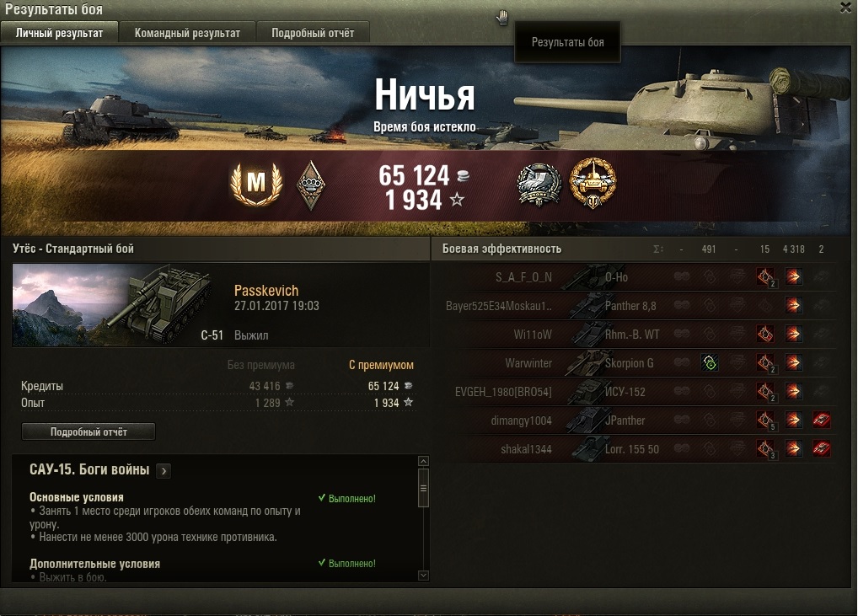Click the gold wreath tank award badge
Screen dimensions: 858x616
(593, 184)
